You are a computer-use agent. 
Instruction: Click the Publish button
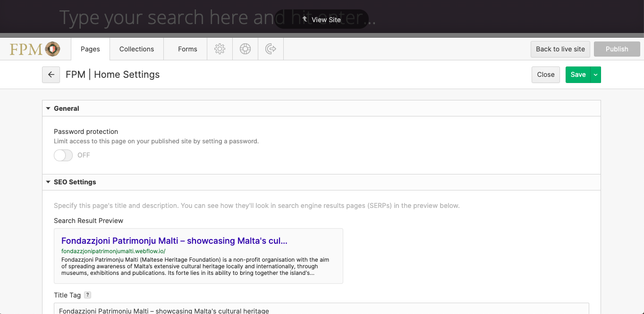[x=617, y=49]
